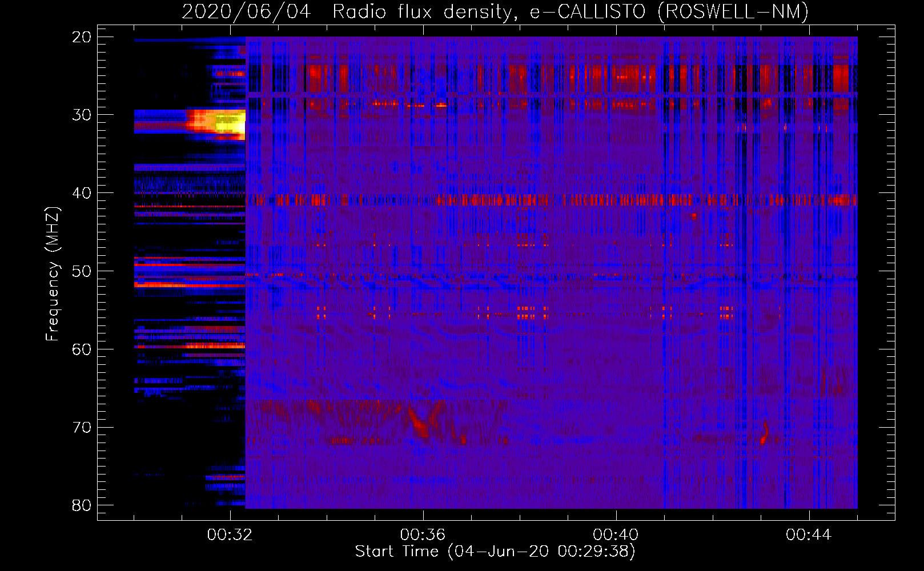
Task: Click the 'Start Time (04-Jun-20 00:29:38)' axis label
Action: click(495, 552)
